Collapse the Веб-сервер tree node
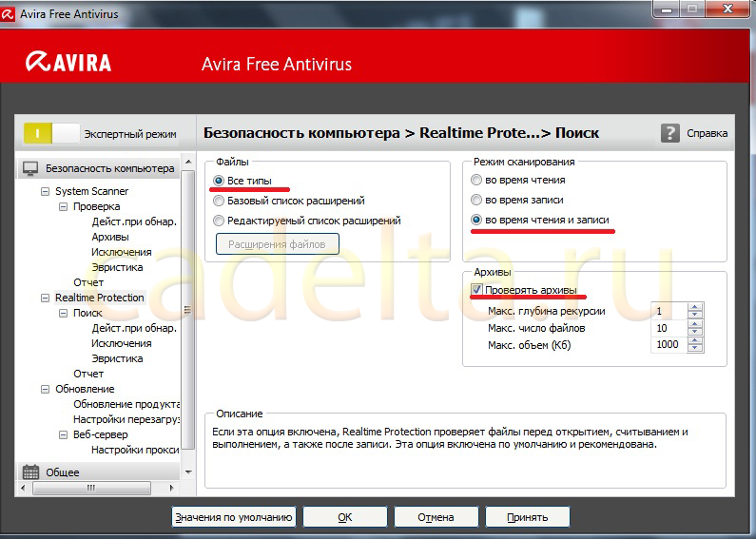The height and width of the screenshot is (539, 756). [63, 434]
